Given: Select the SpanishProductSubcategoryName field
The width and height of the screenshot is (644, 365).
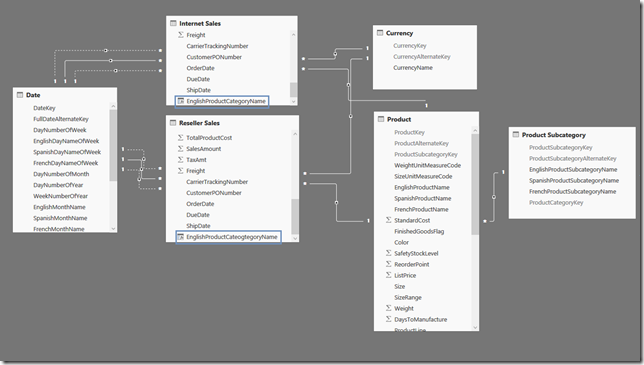Looking at the screenshot, I should point(574,180).
